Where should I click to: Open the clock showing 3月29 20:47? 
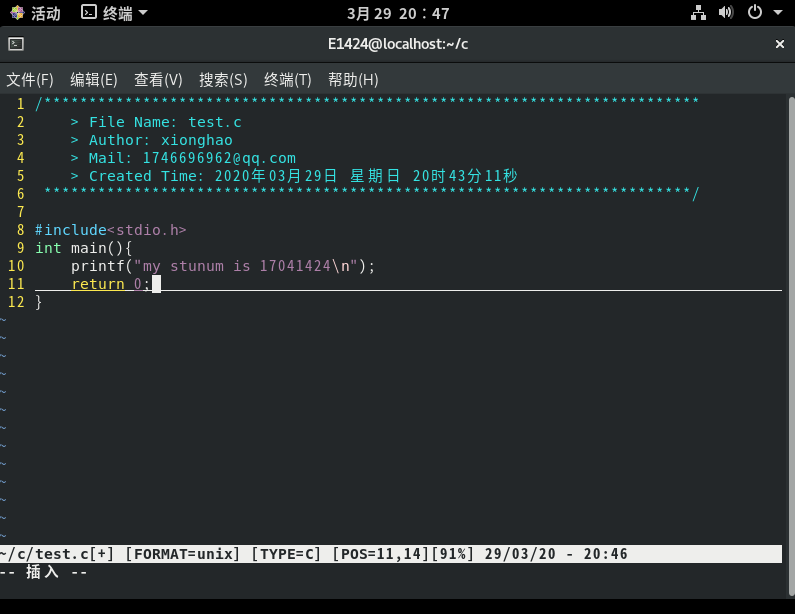pyautogui.click(x=398, y=14)
